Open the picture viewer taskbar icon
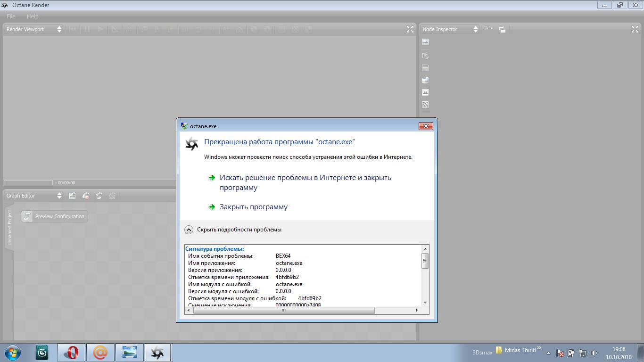Viewport: 644px width, 362px height. (x=129, y=353)
